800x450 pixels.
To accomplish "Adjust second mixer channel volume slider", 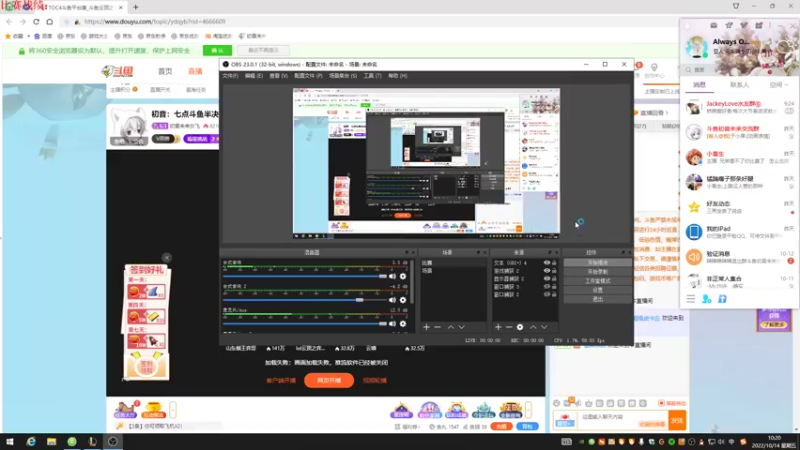I will [305, 300].
